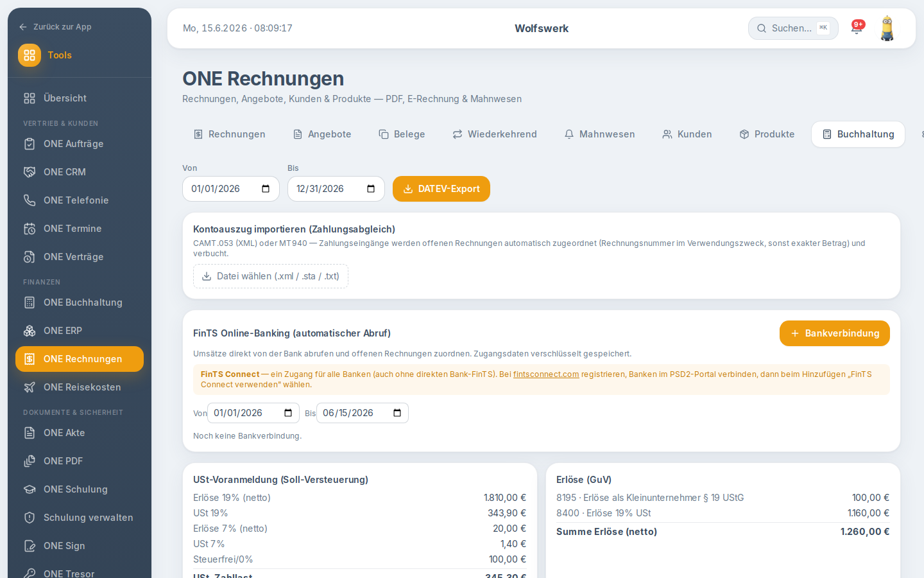Focus the Suchen search field
Screen dimensions: 924x578
793,28
